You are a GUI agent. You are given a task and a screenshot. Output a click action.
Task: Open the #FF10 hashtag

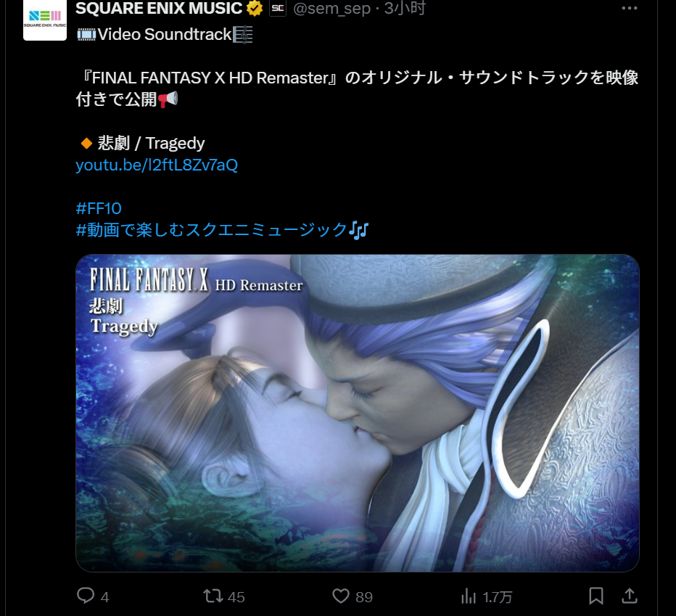[99, 208]
